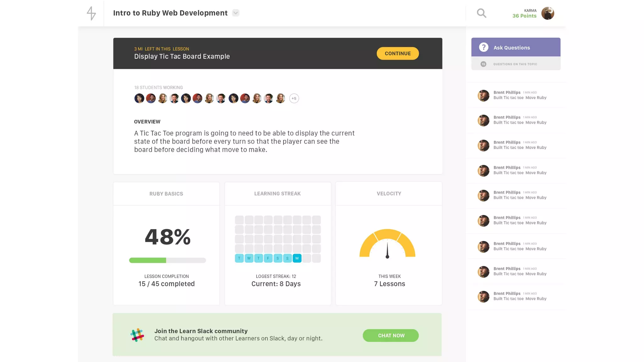Click the +5 more students badge
Image resolution: width=644 pixels, height=362 pixels.
pos(294,98)
